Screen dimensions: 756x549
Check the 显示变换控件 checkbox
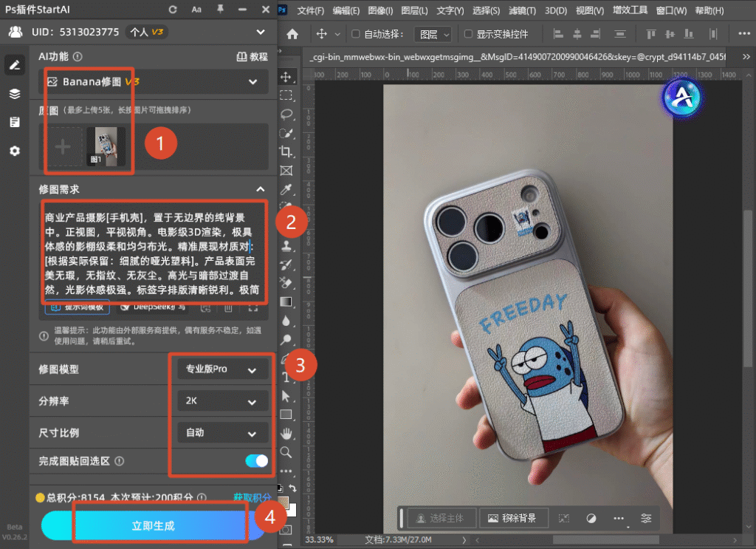tap(467, 34)
